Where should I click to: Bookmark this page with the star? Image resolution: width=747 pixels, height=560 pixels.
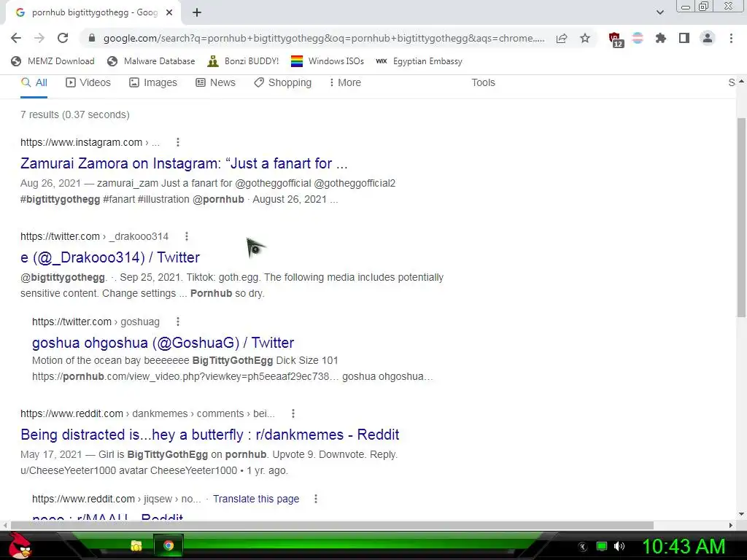coord(585,38)
